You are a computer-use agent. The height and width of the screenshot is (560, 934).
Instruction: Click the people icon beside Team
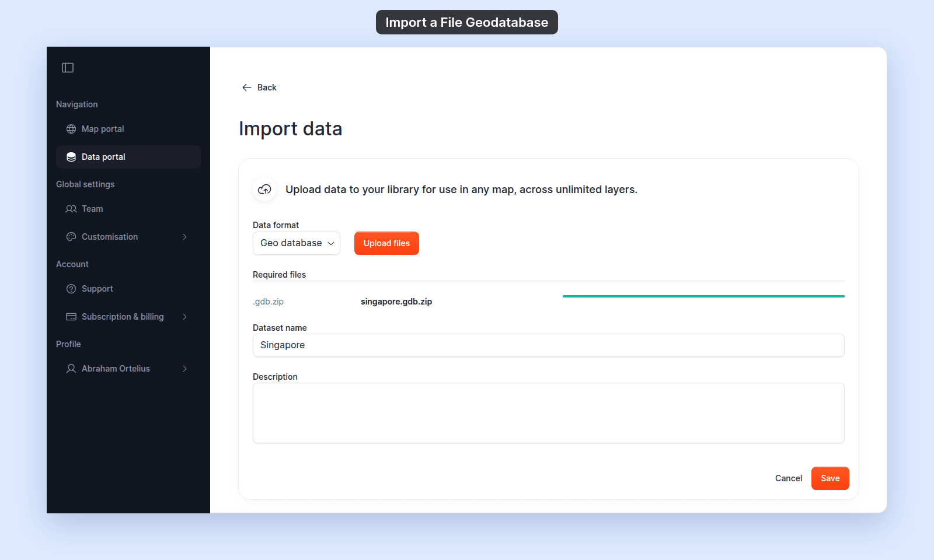tap(71, 209)
